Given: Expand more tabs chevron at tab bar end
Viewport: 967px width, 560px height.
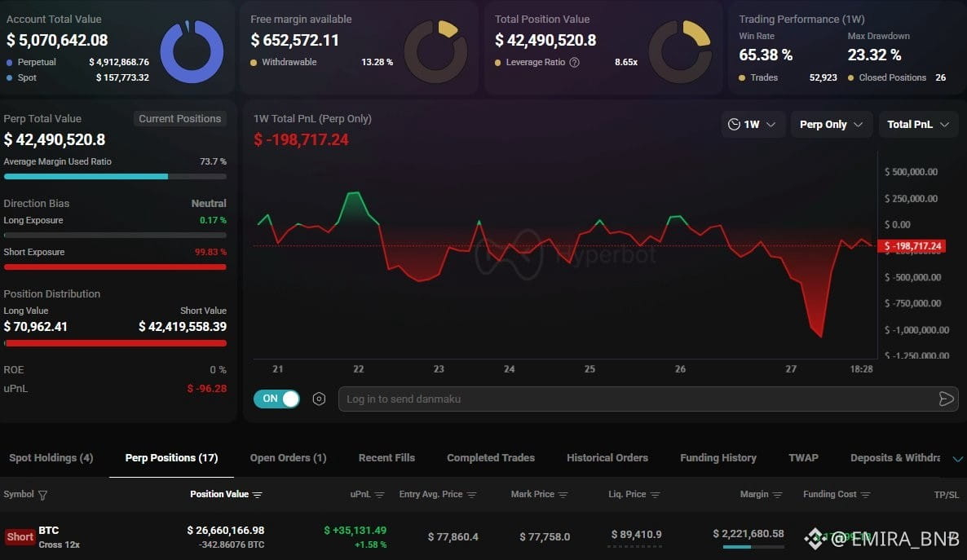Looking at the screenshot, I should click(957, 459).
